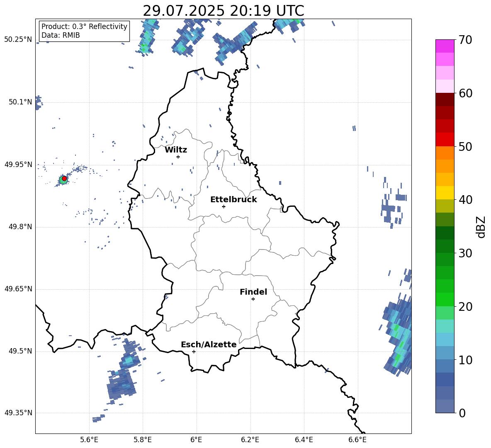
Task: Click the Product: 0.3° Reflectivity text
Action: [x=84, y=27]
